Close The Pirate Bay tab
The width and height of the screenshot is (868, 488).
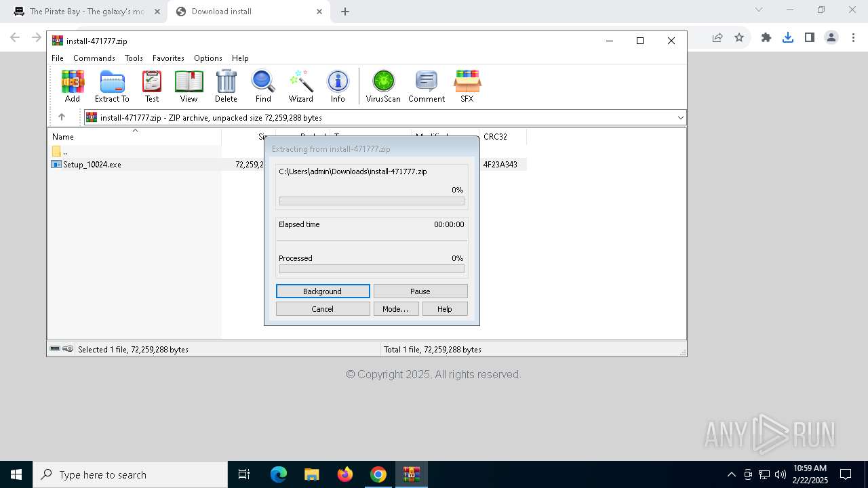coord(157,12)
